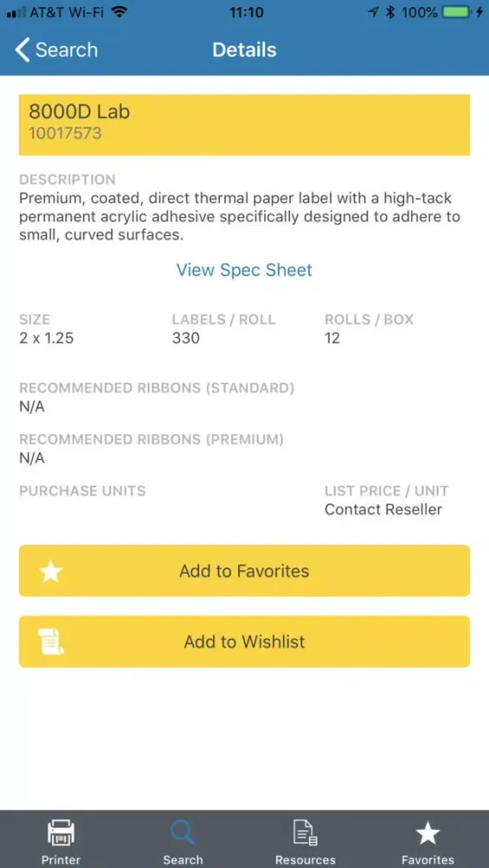The height and width of the screenshot is (868, 489).
Task: Tap the Wi-Fi status icon
Action: (x=118, y=12)
